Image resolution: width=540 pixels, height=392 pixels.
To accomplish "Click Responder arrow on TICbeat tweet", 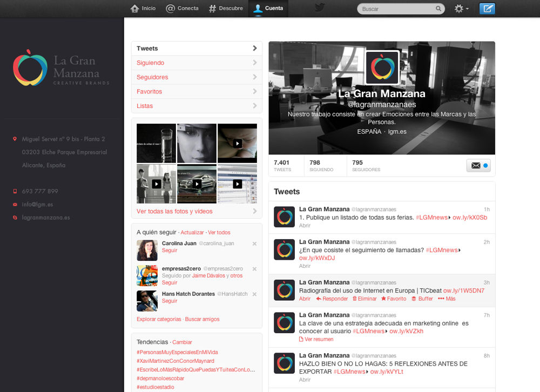I will tap(332, 299).
